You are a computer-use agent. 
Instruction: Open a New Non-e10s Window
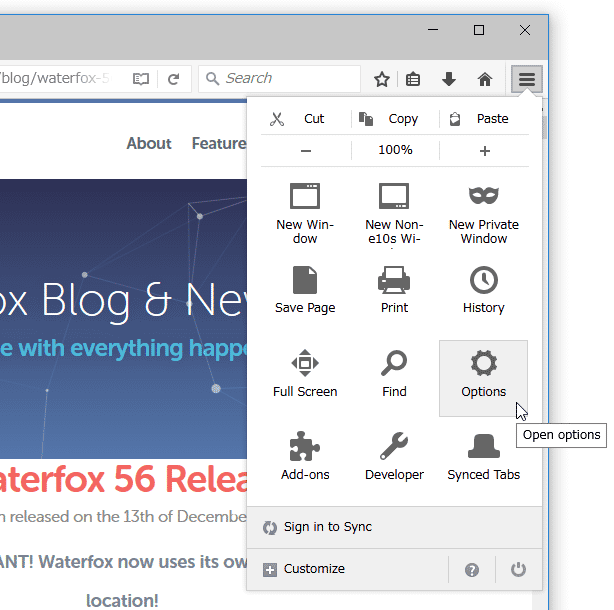tap(394, 213)
